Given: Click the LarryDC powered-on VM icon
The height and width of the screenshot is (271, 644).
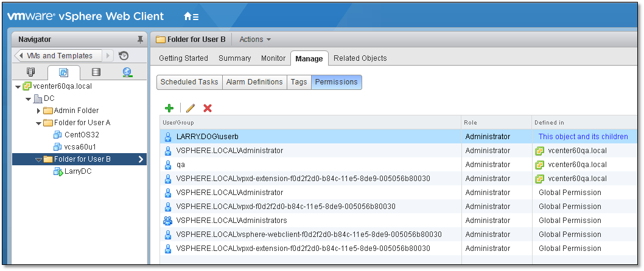Looking at the screenshot, I should click(57, 171).
